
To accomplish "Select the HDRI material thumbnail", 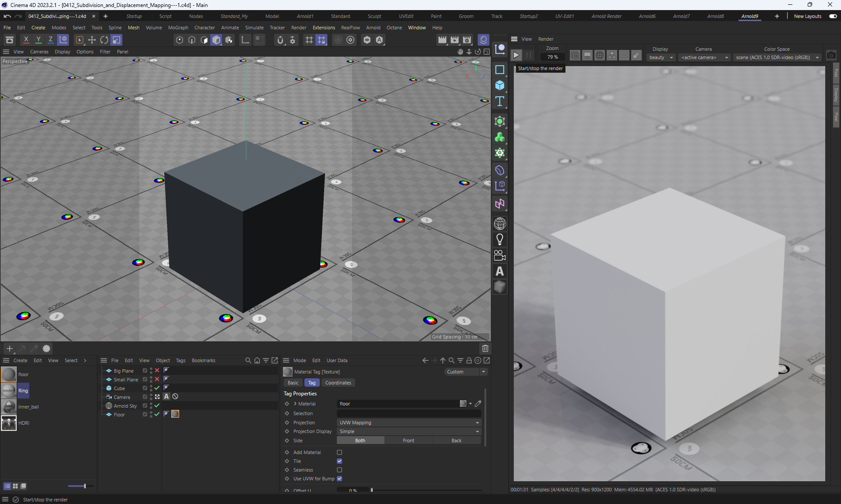I will [9, 423].
